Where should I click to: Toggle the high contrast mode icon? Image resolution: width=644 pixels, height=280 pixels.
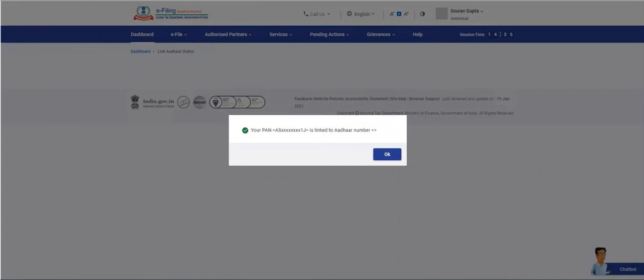(423, 14)
